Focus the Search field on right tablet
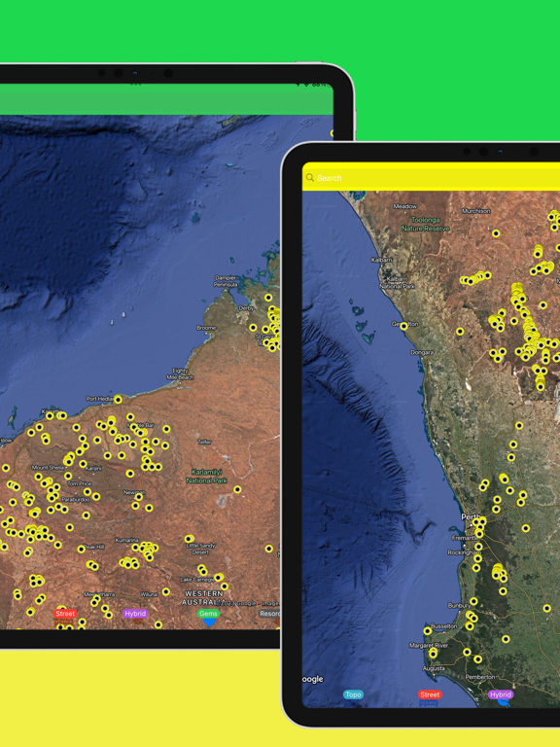The height and width of the screenshot is (747, 560). (431, 178)
